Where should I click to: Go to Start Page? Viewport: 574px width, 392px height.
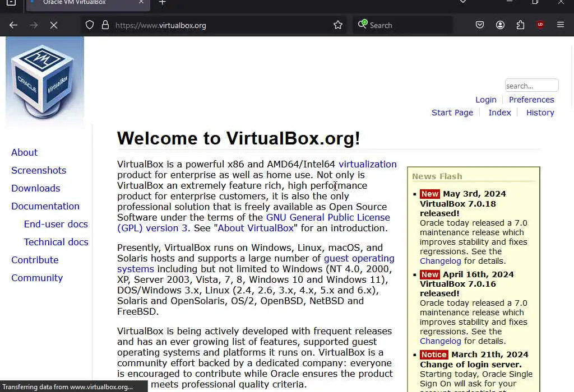(x=452, y=113)
